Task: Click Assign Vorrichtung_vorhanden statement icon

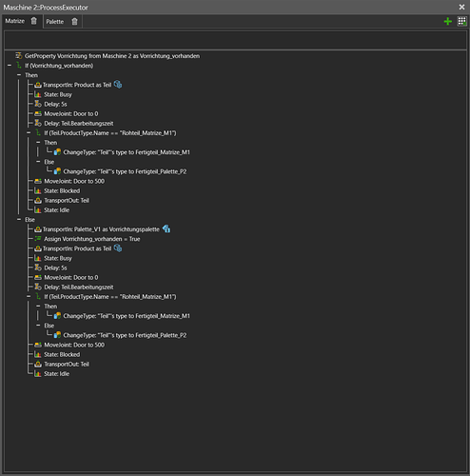Action: coord(38,239)
